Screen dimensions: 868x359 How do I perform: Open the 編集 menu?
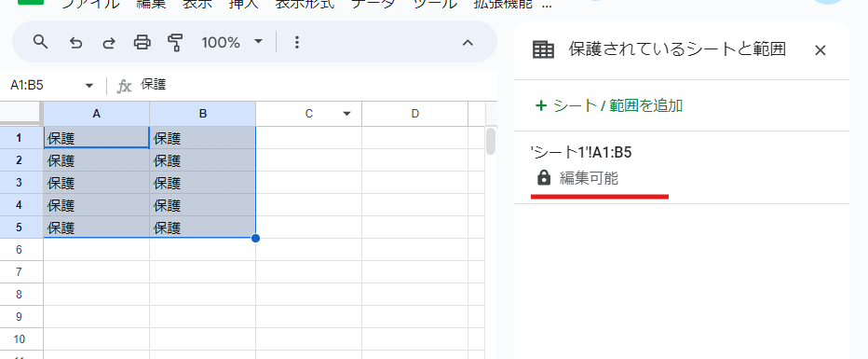click(x=151, y=4)
